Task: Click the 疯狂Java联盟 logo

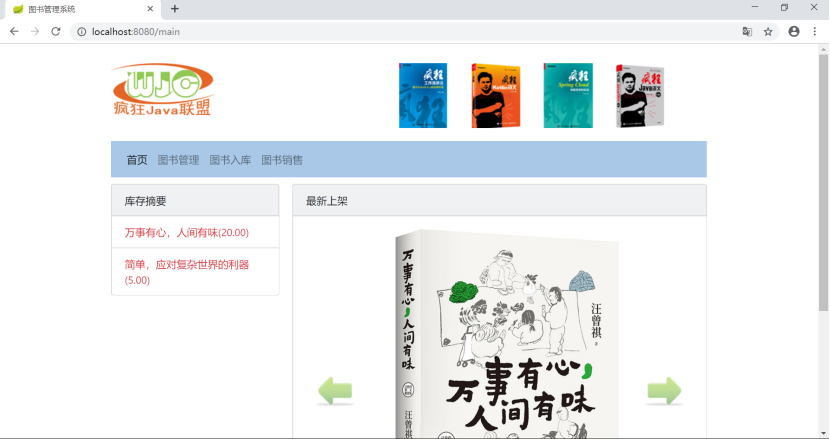Action: tap(163, 90)
